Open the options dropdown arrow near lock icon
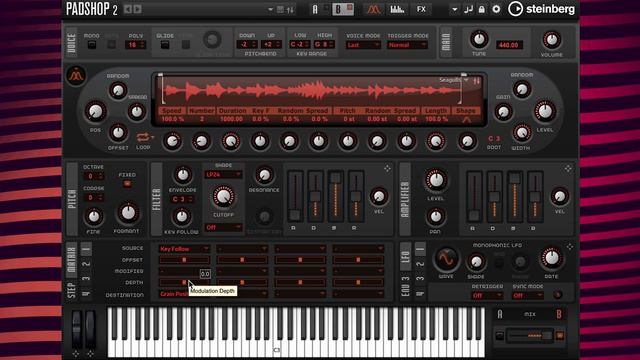Viewport: 640px width, 360px height. (x=454, y=9)
